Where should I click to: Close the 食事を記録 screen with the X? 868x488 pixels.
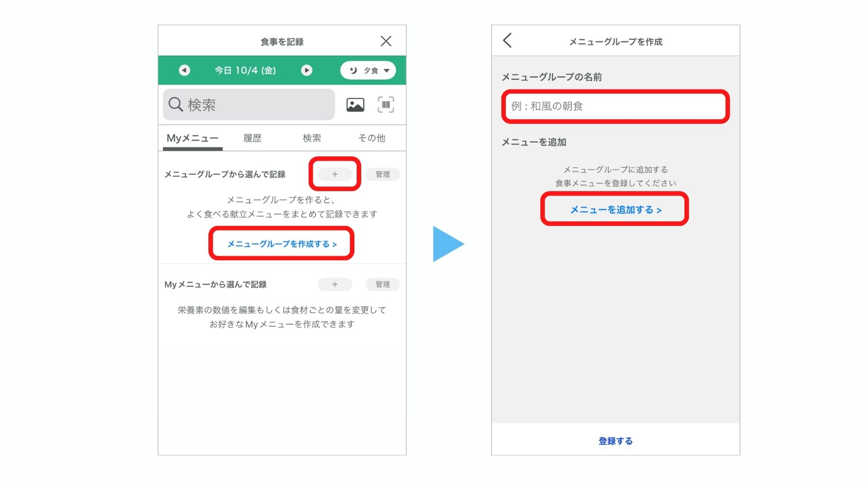click(x=386, y=41)
